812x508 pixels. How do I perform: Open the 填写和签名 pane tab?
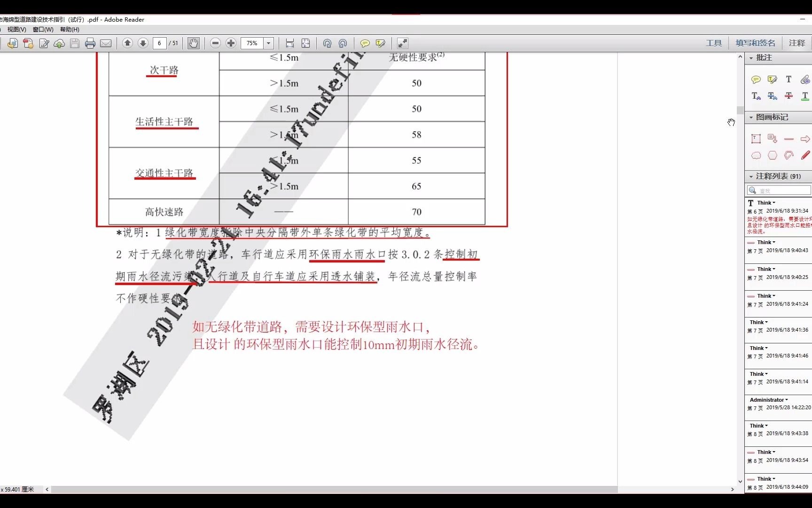(x=755, y=43)
